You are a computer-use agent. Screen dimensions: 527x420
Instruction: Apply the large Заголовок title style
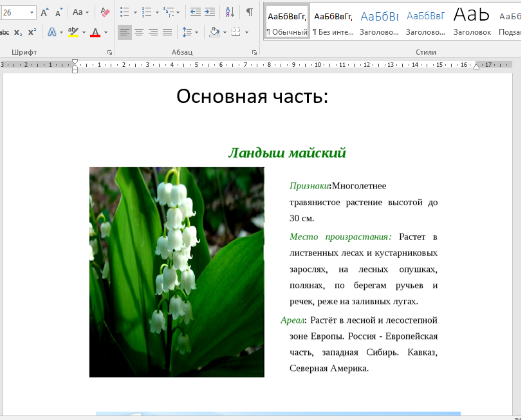click(x=472, y=22)
